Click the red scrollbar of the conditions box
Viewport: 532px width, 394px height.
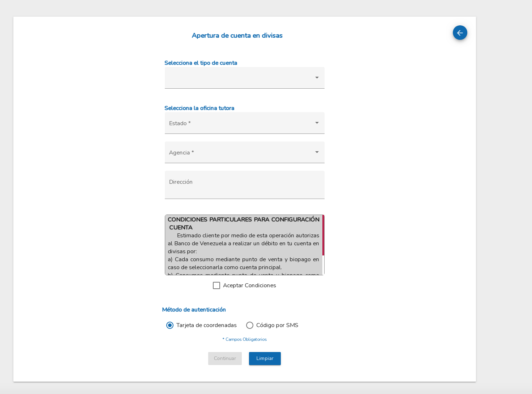[323, 235]
